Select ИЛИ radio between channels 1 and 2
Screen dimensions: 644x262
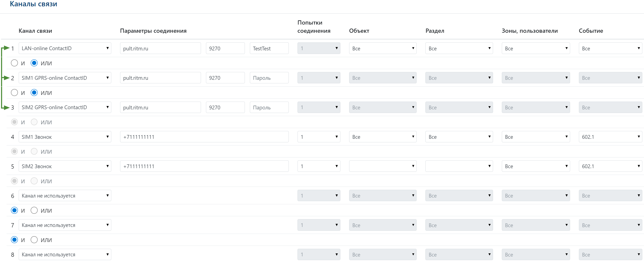[x=34, y=63]
